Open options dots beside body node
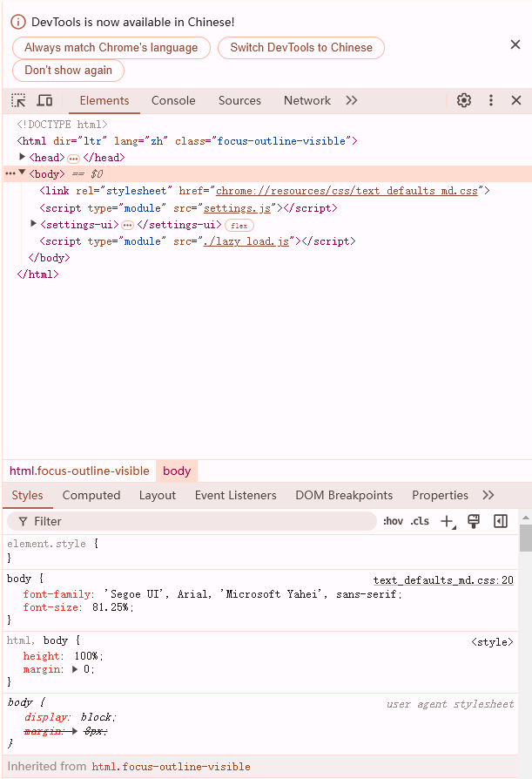This screenshot has width=532, height=779. (10, 174)
